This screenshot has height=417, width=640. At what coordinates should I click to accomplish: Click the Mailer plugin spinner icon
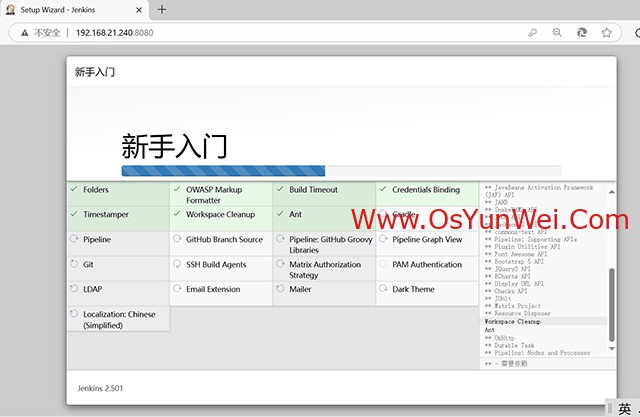pyautogui.click(x=280, y=288)
